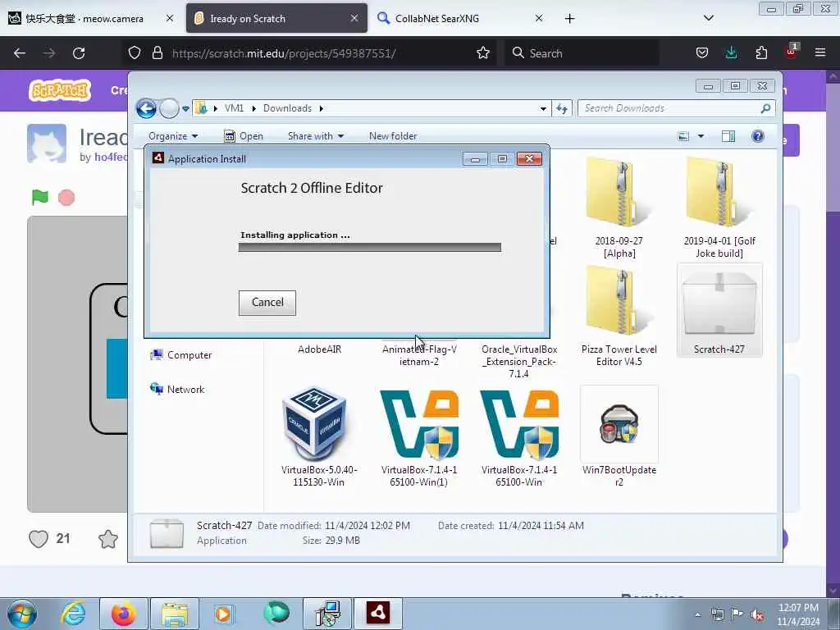This screenshot has height=630, width=840.
Task: Favorite the Scratch project with star icon
Action: pyautogui.click(x=107, y=538)
